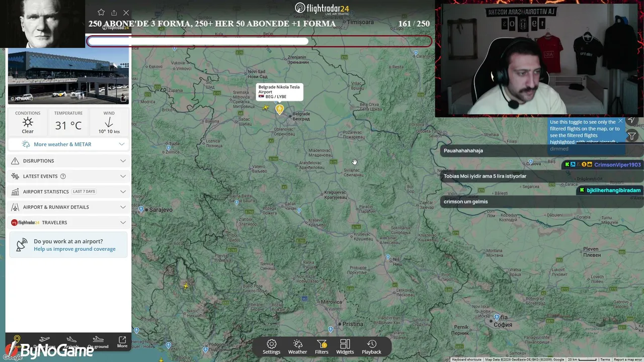This screenshot has height=362, width=644.
Task: Open the Widgets button
Action: click(345, 347)
